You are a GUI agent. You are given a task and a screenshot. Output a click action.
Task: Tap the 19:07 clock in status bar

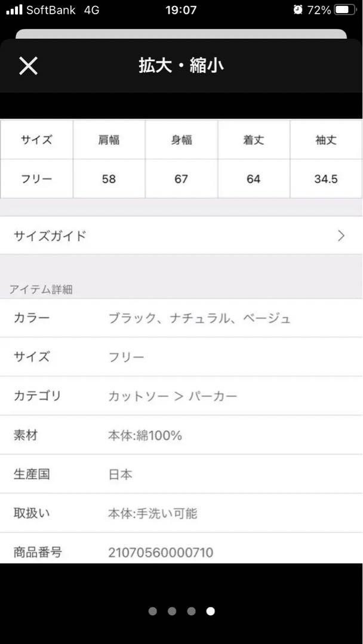181,10
